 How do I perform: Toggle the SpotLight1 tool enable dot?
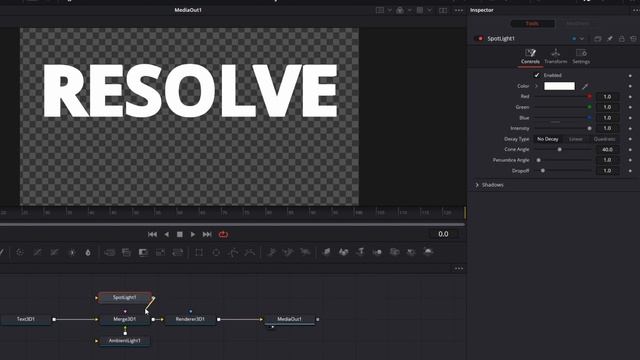(x=480, y=38)
